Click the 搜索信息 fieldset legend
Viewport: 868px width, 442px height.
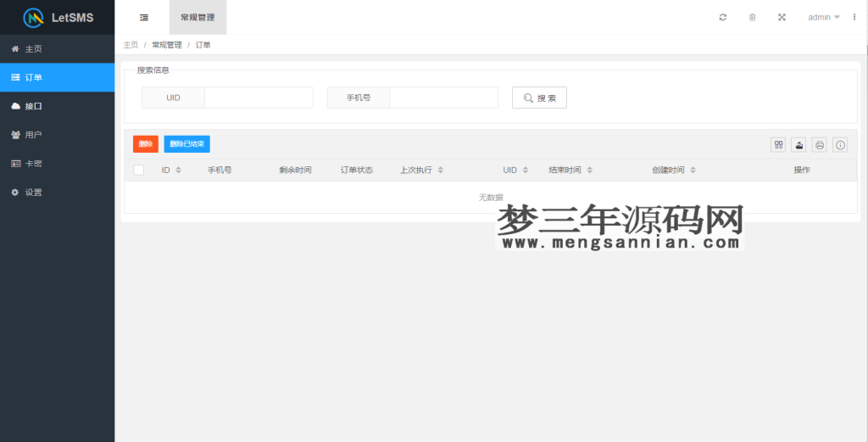153,70
